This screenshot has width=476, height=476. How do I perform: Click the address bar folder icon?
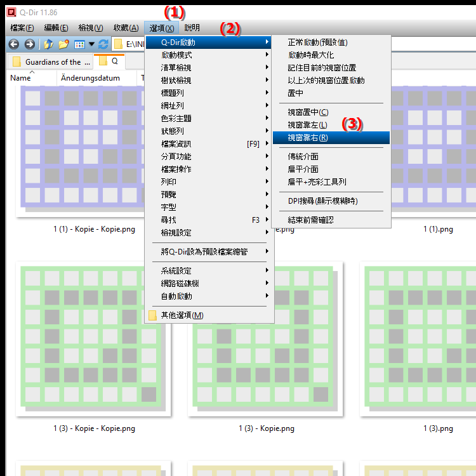point(118,44)
